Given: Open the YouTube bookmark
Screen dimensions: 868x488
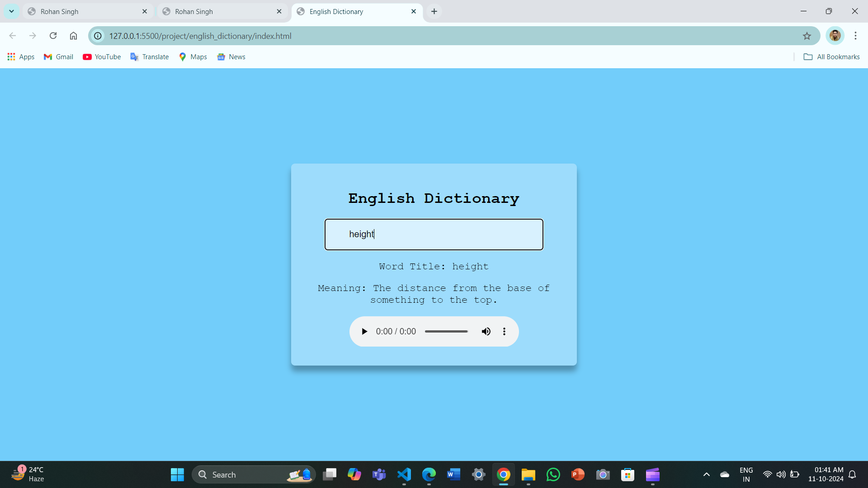Looking at the screenshot, I should (x=102, y=56).
